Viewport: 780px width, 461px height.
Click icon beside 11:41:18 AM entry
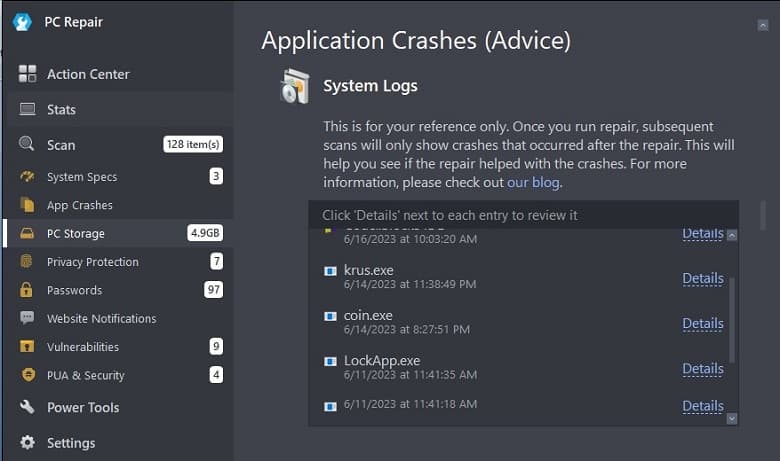coord(330,407)
